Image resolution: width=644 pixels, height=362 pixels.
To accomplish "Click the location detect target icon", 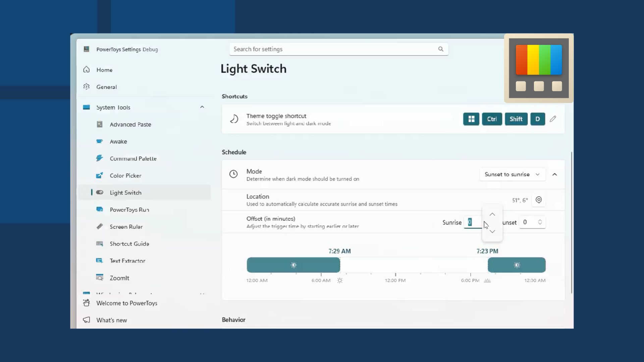I will pos(539,200).
